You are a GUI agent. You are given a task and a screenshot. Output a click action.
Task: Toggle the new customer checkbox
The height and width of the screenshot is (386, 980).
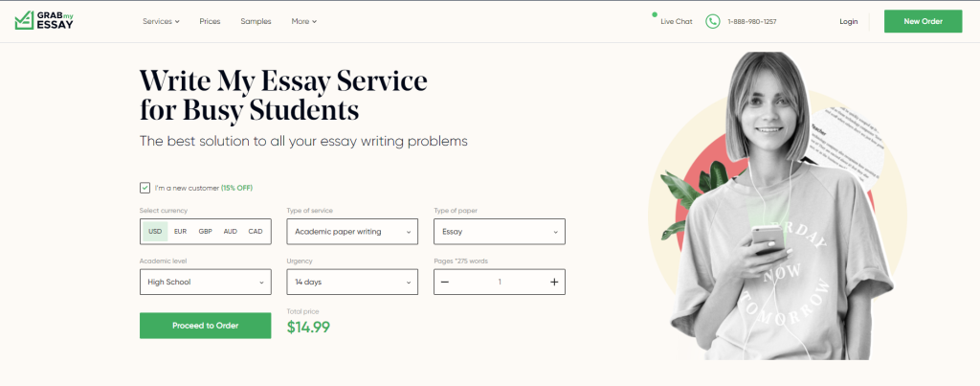145,188
